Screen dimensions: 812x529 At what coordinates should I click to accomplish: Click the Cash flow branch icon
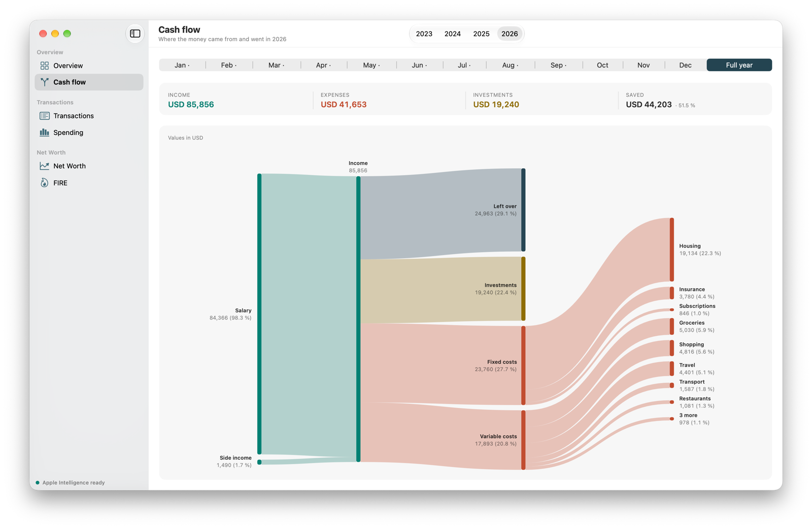tap(45, 82)
